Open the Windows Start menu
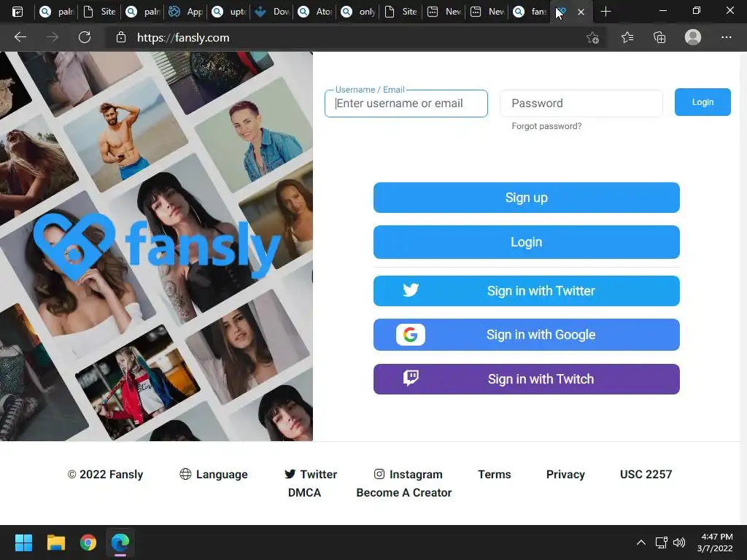 click(x=23, y=542)
